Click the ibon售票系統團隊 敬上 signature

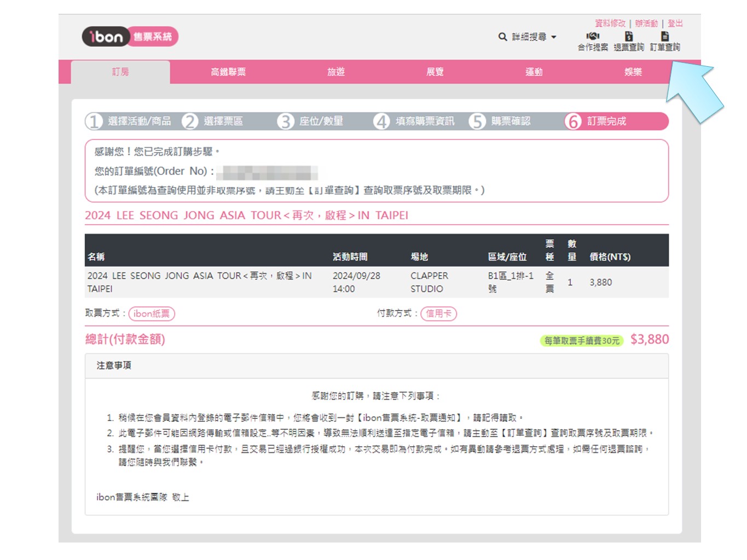pos(143,497)
